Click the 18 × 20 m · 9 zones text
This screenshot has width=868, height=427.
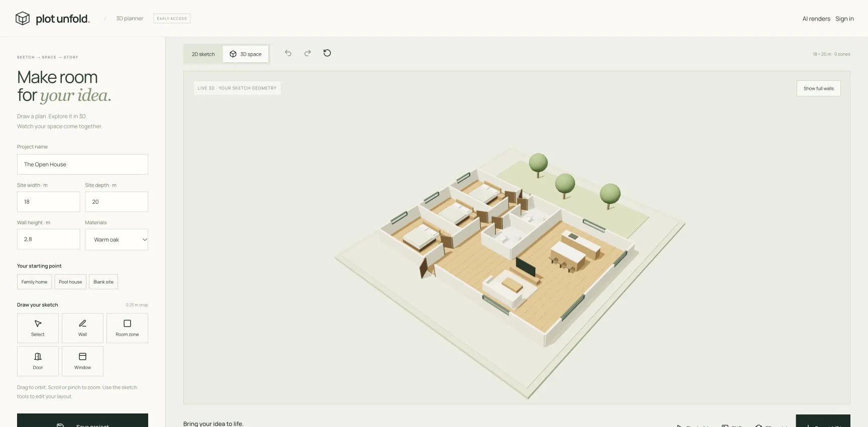(x=831, y=54)
